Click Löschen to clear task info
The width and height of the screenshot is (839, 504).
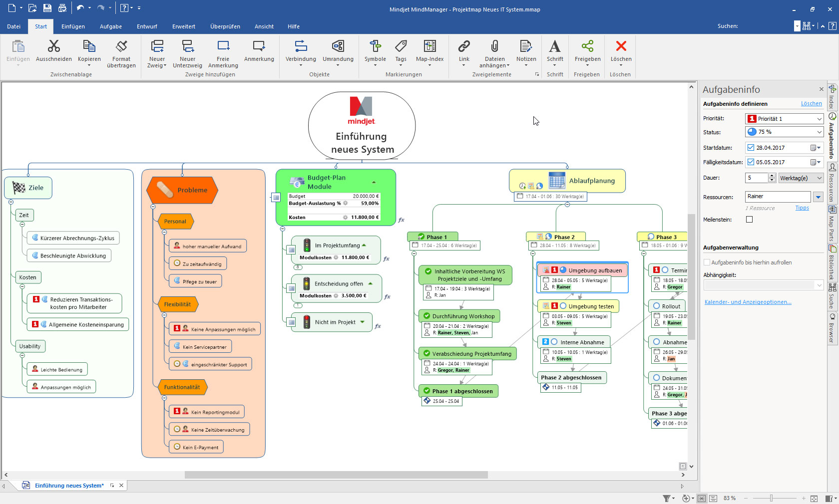point(811,103)
